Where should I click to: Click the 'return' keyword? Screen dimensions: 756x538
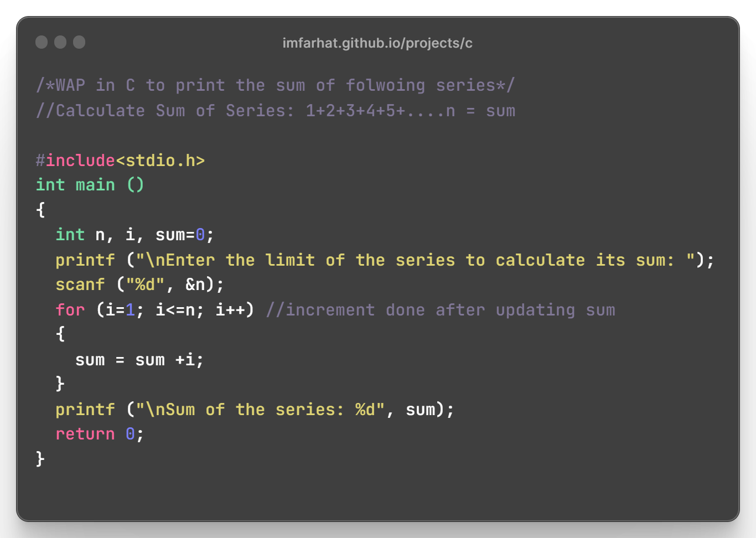85,434
